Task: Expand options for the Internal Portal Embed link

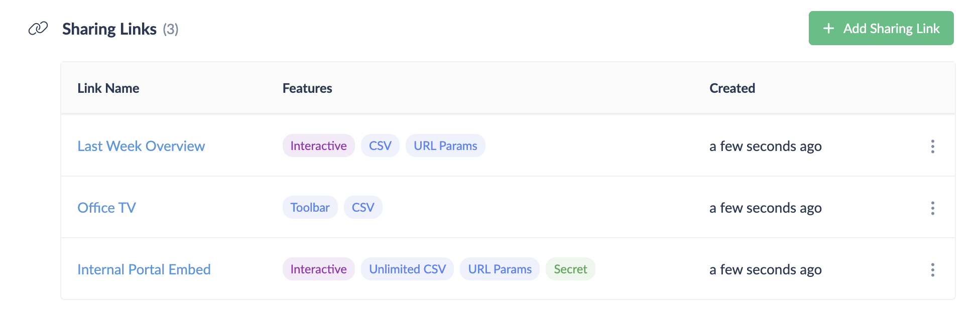Action: 932,269
